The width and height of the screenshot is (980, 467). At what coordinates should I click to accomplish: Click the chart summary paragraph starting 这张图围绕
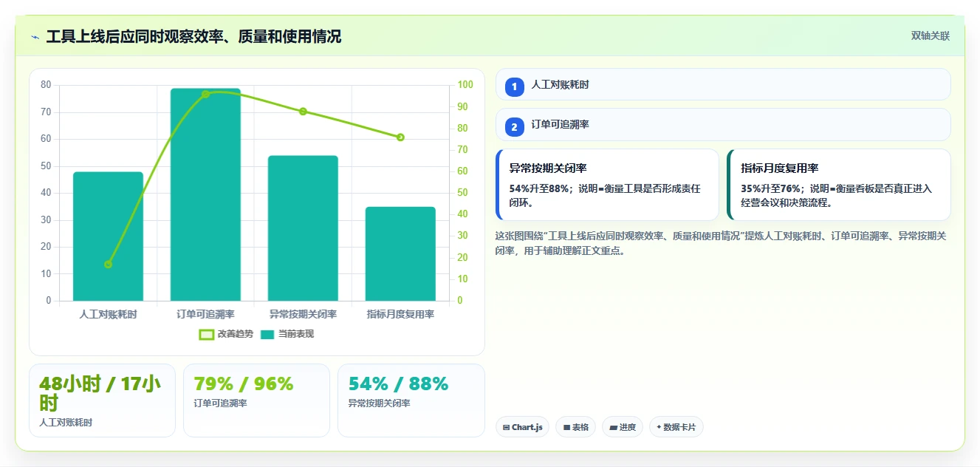click(721, 243)
